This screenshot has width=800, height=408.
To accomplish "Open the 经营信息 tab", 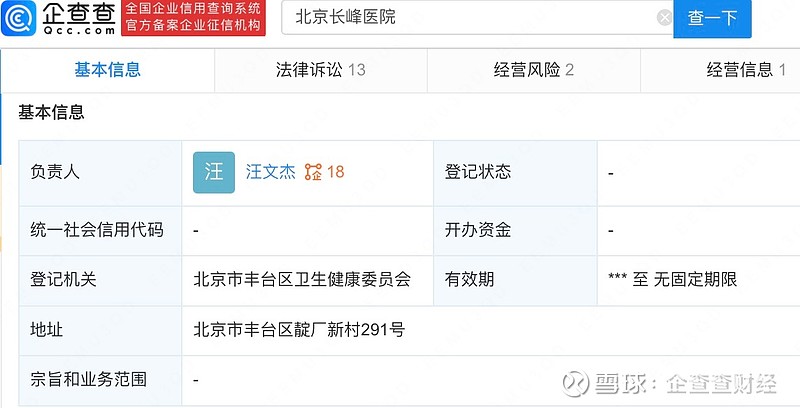I will pos(720,70).
